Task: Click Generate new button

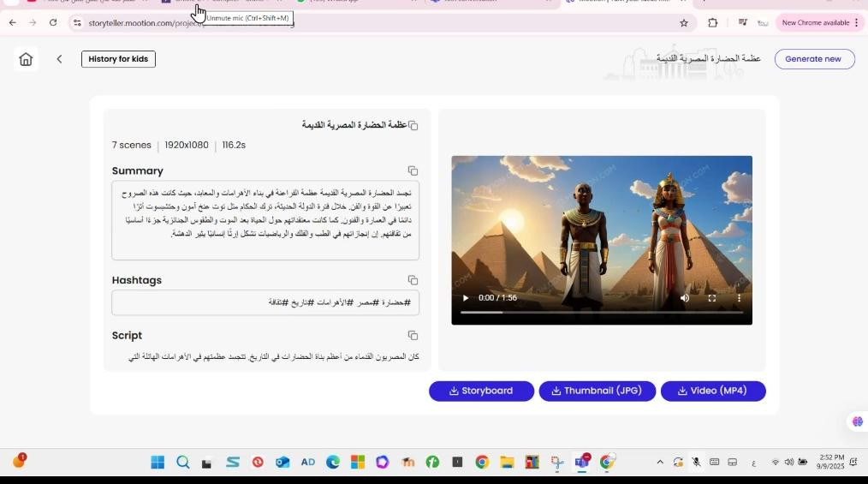Action: click(813, 59)
